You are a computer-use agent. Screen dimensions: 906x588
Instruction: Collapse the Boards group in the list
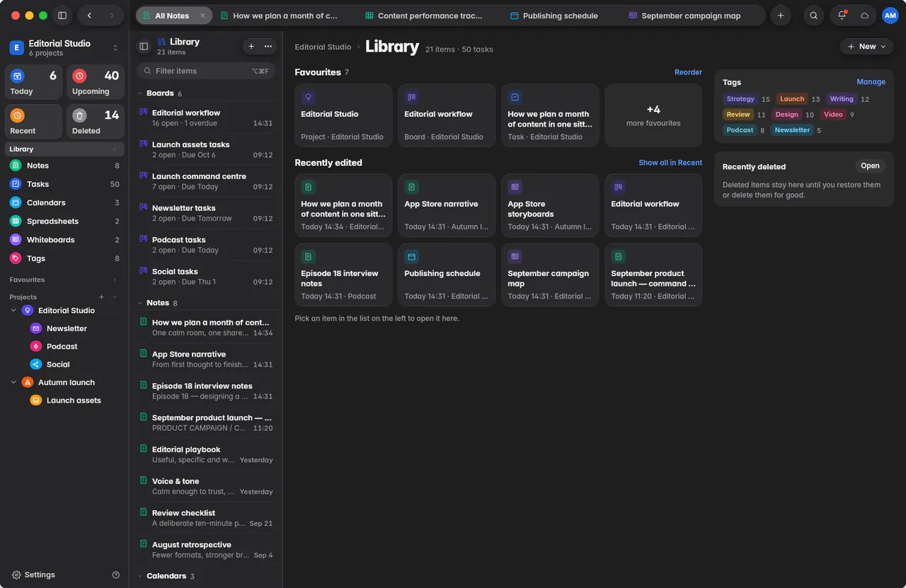click(139, 93)
